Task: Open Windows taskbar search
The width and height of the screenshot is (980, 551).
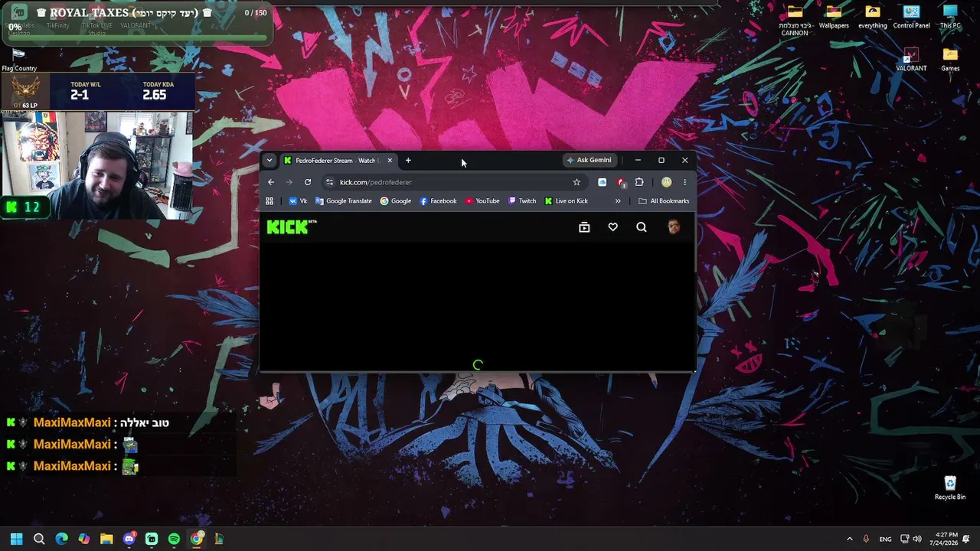Action: [39, 539]
